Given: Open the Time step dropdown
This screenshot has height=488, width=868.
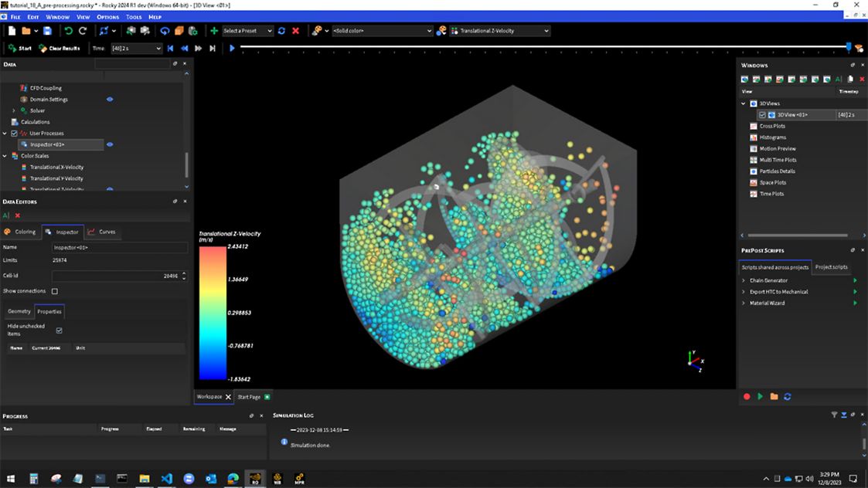Looking at the screenshot, I should point(136,49).
